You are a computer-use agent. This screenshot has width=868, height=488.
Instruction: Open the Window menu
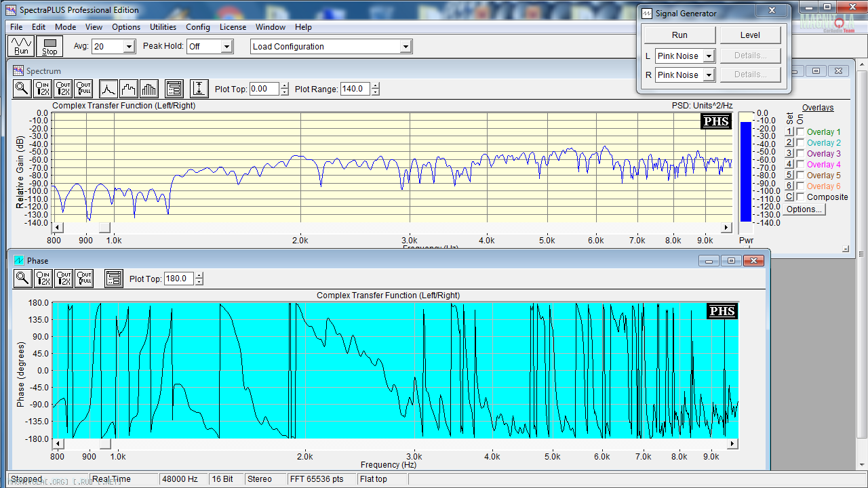pyautogui.click(x=270, y=27)
